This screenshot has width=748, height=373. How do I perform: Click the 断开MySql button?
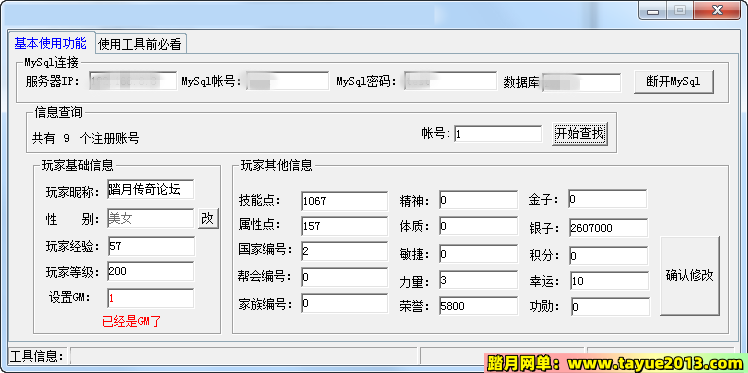(x=674, y=82)
